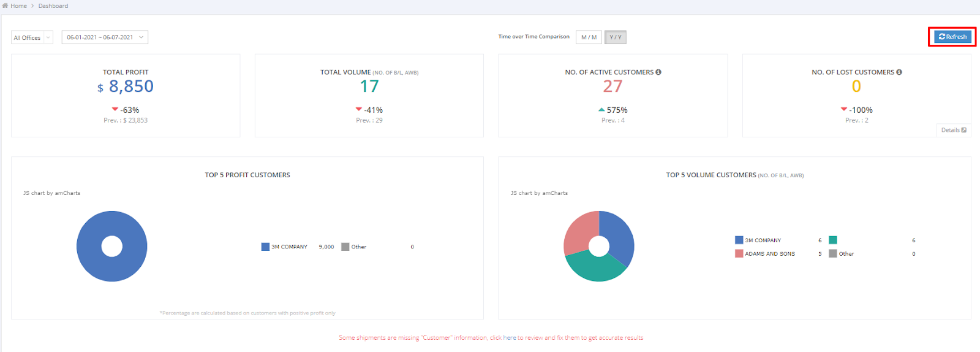Open Details for lost customers
Image resolution: width=980 pixels, height=352 pixels.
(x=954, y=130)
